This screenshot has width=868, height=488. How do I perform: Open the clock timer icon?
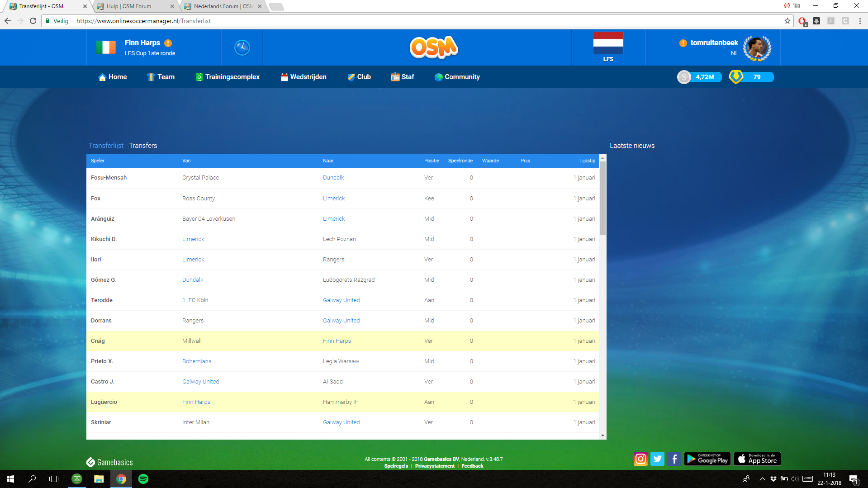click(242, 47)
